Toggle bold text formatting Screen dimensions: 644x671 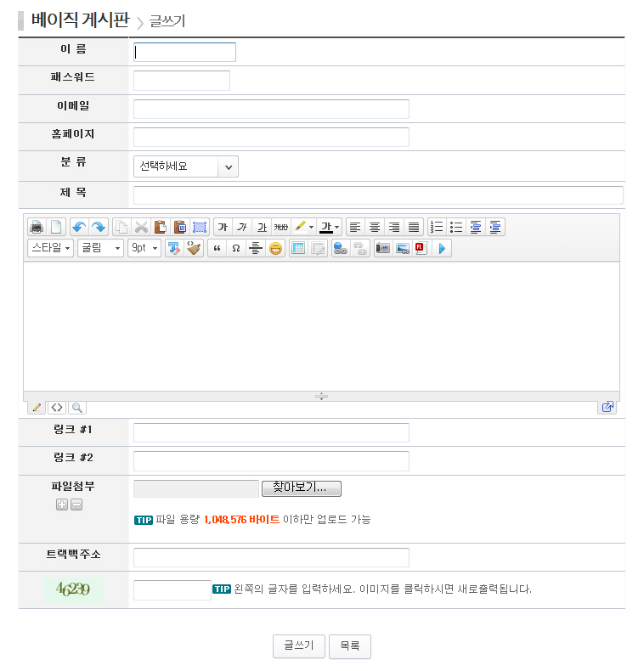coord(223,227)
